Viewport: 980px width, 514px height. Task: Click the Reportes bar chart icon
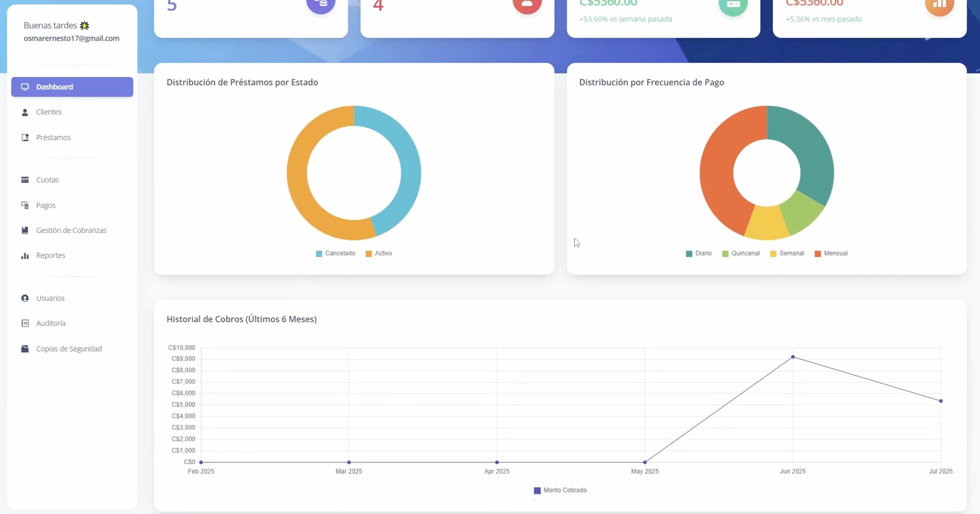[25, 255]
